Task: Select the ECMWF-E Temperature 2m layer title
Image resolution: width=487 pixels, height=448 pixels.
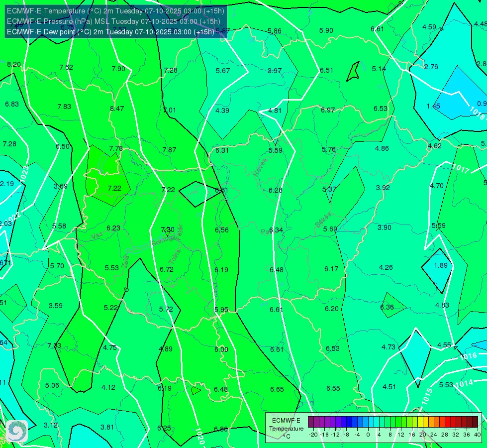Action: click(115, 11)
